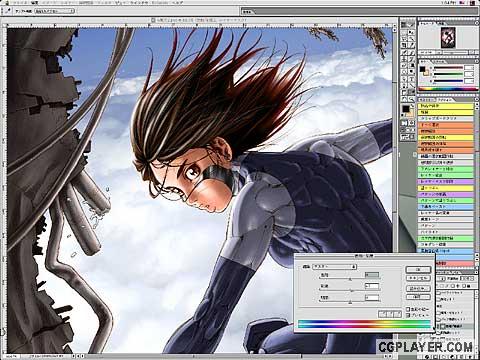The image size is (480, 360).
Task: Select the Hand tool in the toolbox
Action: click(x=404, y=99)
